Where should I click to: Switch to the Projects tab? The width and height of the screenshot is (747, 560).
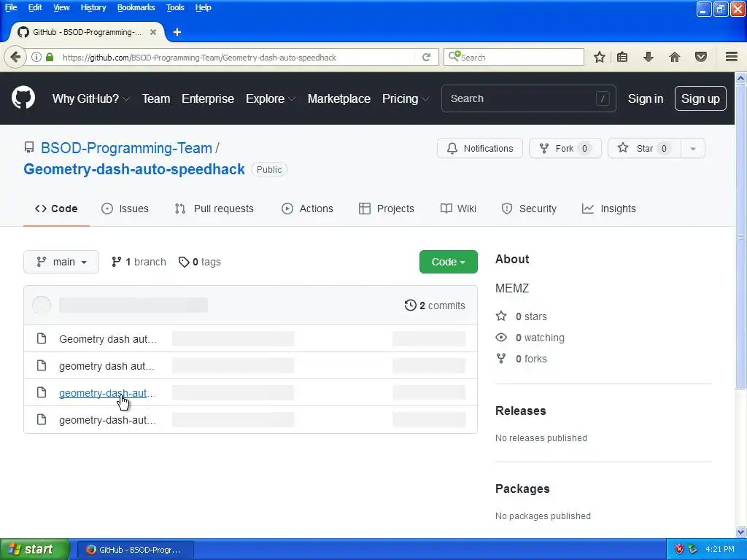pyautogui.click(x=387, y=209)
